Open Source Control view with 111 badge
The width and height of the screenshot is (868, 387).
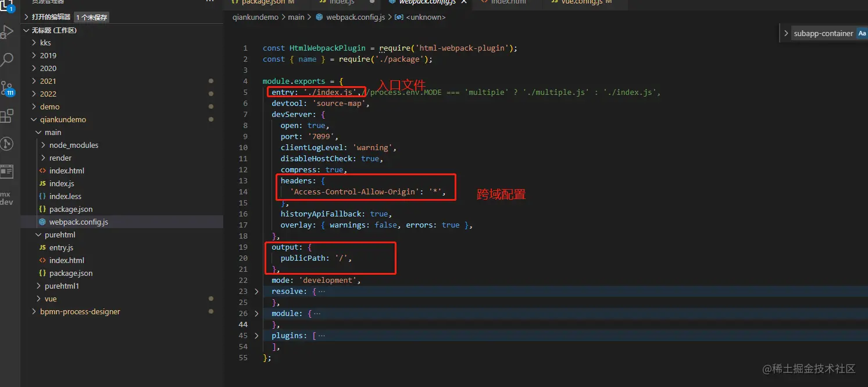pos(7,88)
